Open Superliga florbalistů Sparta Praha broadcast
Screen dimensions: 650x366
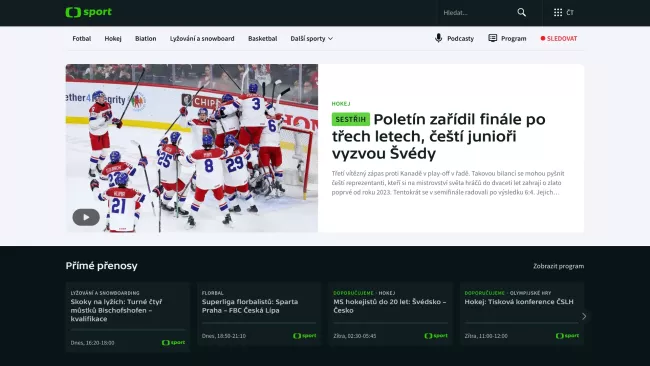click(x=250, y=306)
